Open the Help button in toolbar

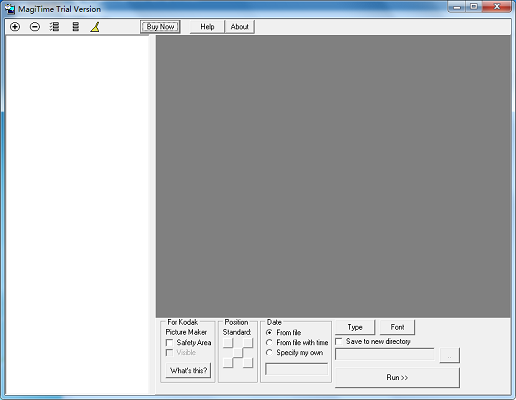tap(207, 27)
